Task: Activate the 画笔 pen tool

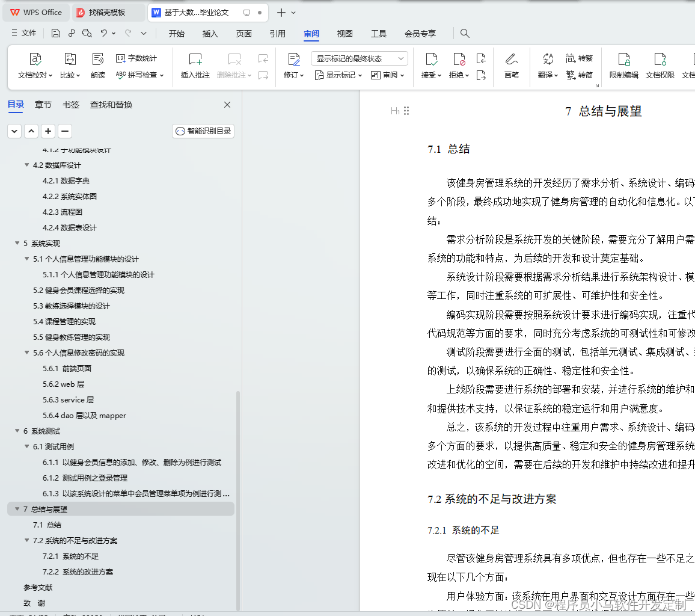Action: pyautogui.click(x=511, y=66)
